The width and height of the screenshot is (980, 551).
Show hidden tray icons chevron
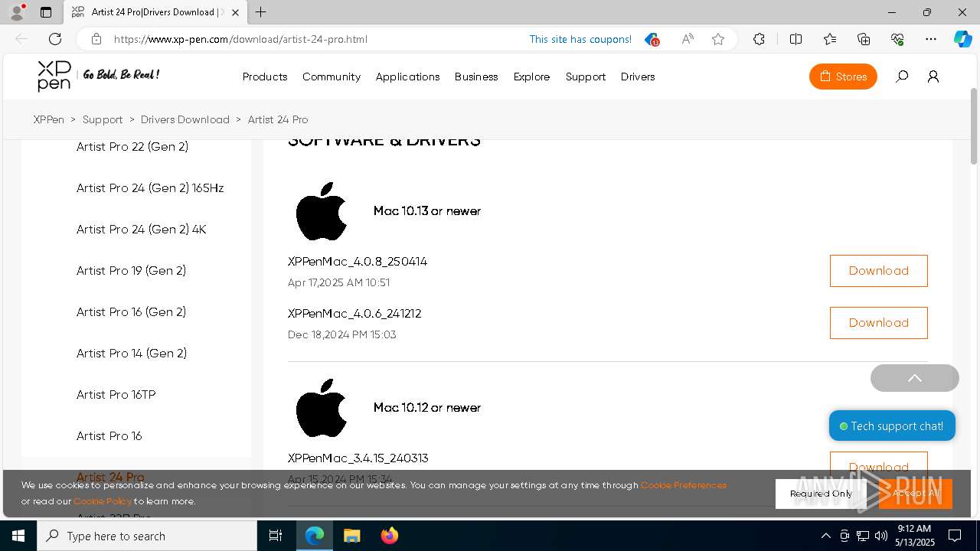click(825, 536)
